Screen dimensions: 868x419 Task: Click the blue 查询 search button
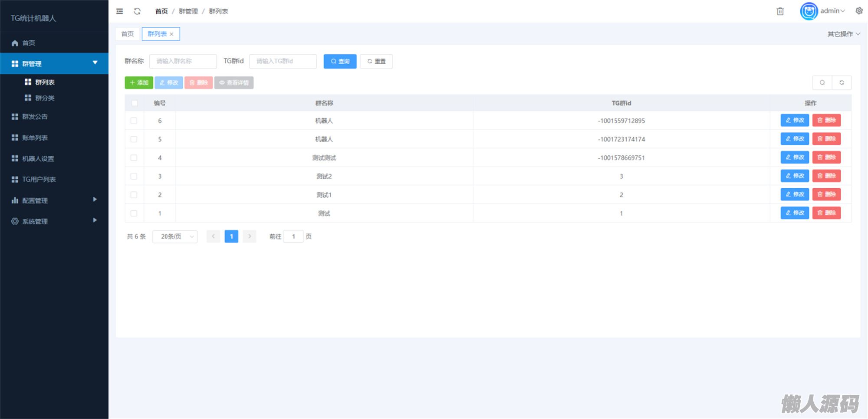coord(340,61)
